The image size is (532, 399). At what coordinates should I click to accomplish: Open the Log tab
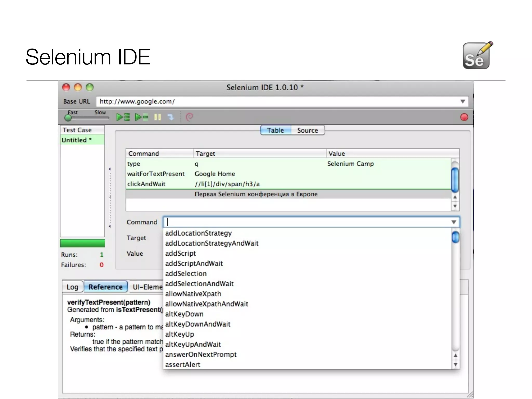click(x=72, y=287)
